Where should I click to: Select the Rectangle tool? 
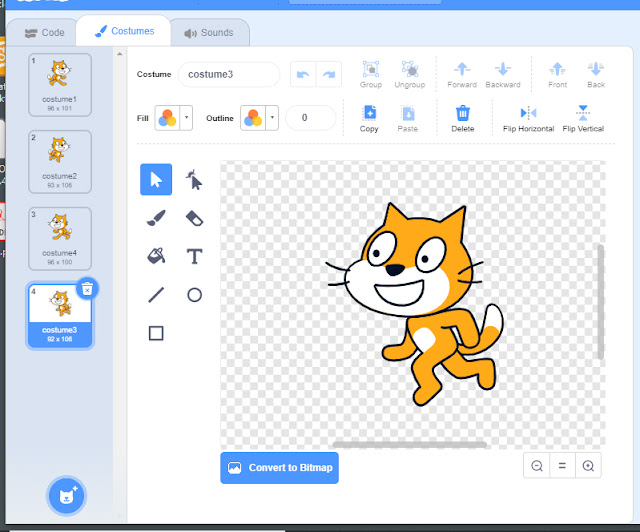156,333
